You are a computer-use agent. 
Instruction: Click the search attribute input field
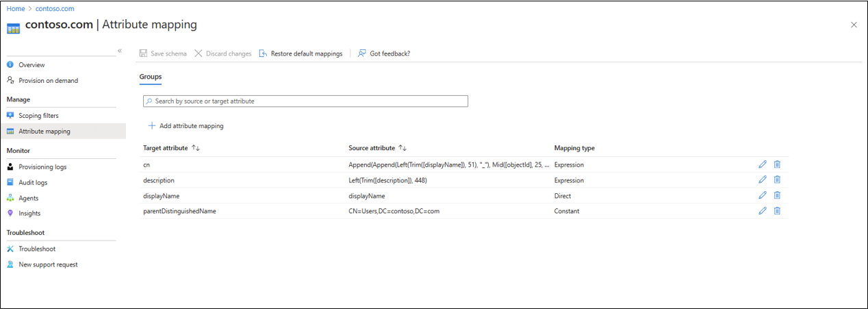[305, 101]
